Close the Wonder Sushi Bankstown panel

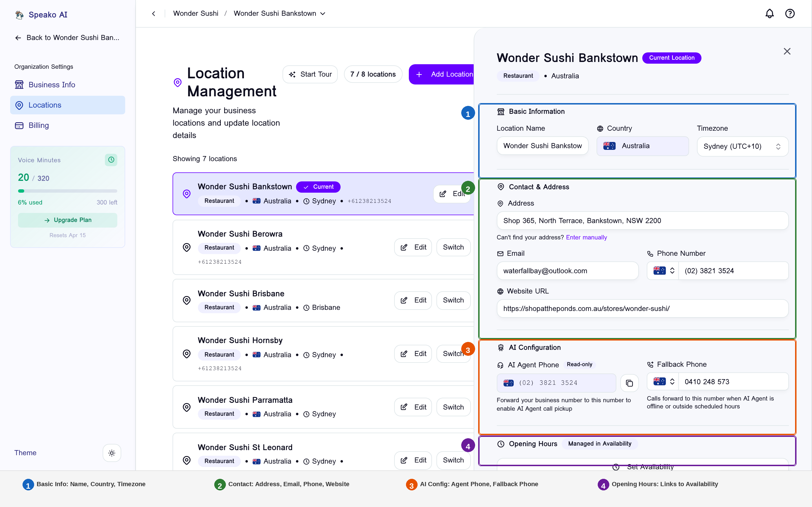(787, 51)
